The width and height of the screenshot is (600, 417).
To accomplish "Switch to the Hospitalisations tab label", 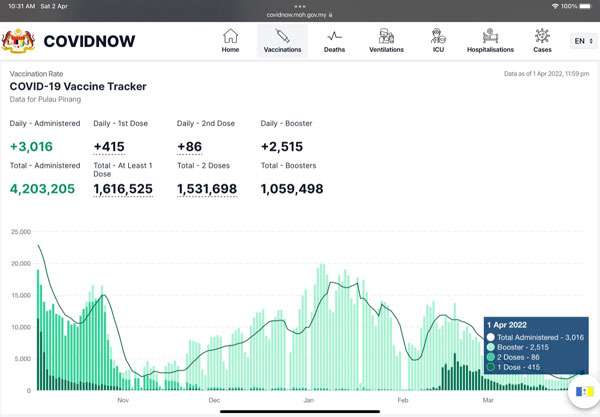I will coord(490,49).
